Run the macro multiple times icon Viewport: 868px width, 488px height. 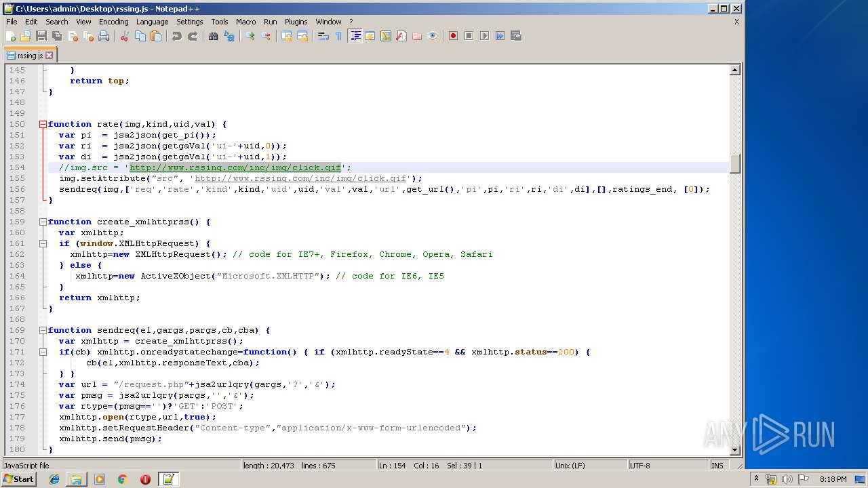(x=500, y=36)
